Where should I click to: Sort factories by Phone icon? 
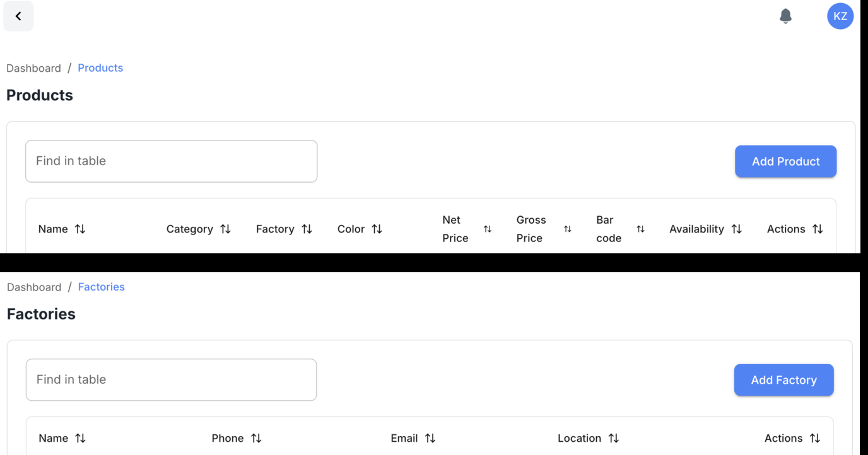[x=256, y=438]
